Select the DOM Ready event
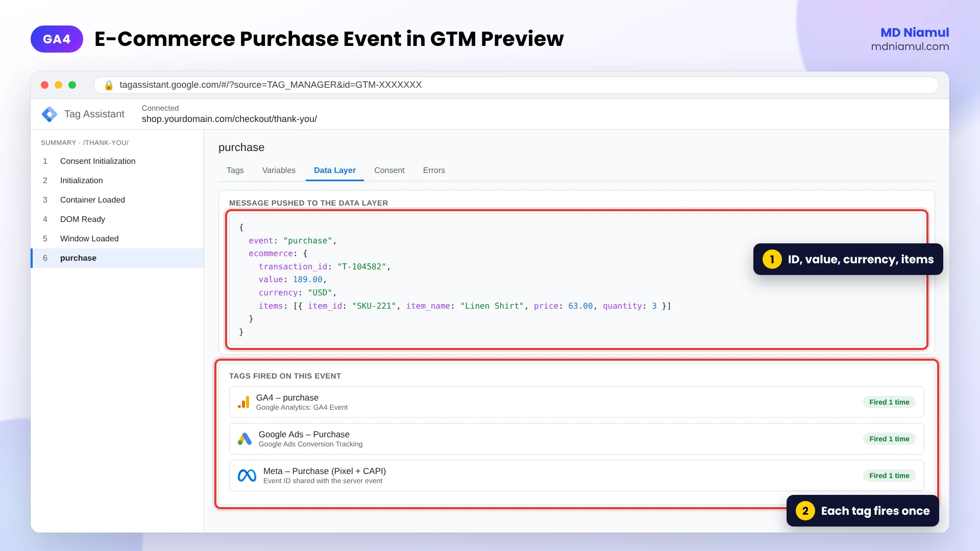Viewport: 980px width, 551px height. coord(117,219)
